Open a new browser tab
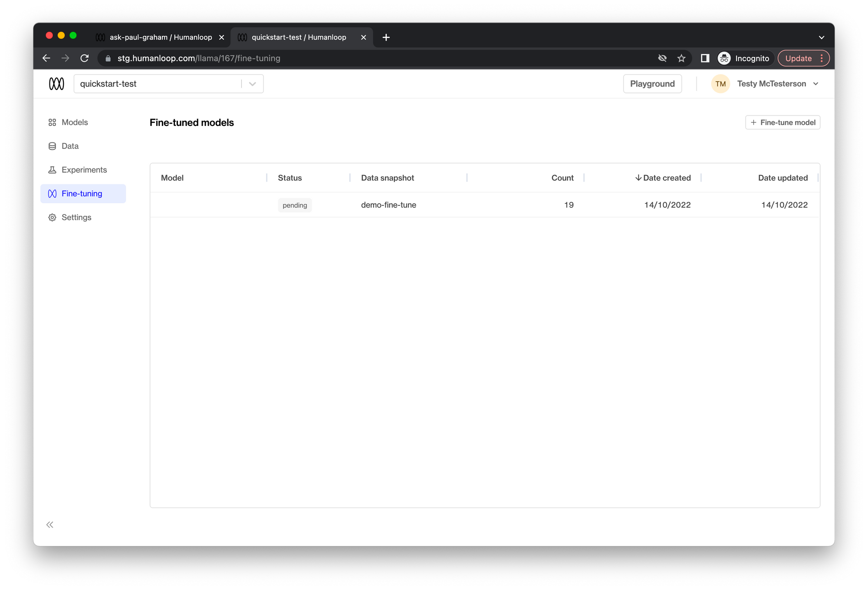The image size is (868, 590). click(x=386, y=37)
